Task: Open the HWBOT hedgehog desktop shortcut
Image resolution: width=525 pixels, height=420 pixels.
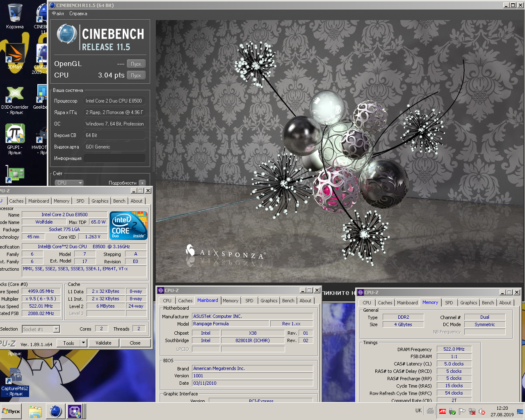Action: click(41, 139)
